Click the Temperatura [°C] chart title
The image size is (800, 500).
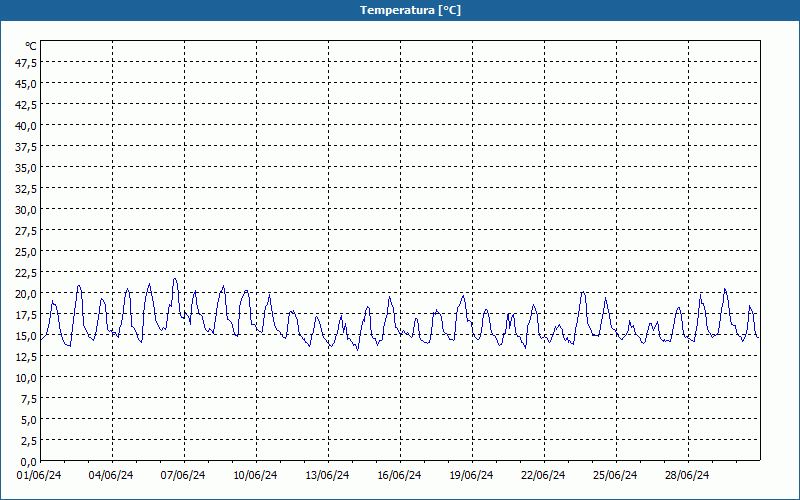(410, 10)
